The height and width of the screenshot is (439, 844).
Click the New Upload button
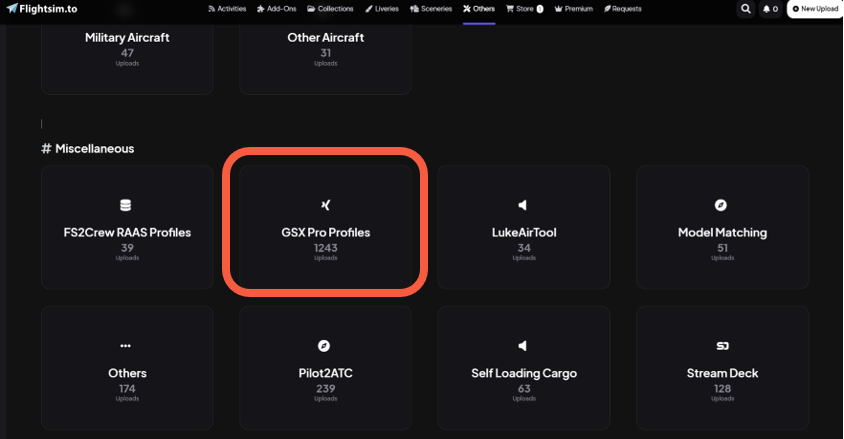click(x=815, y=9)
